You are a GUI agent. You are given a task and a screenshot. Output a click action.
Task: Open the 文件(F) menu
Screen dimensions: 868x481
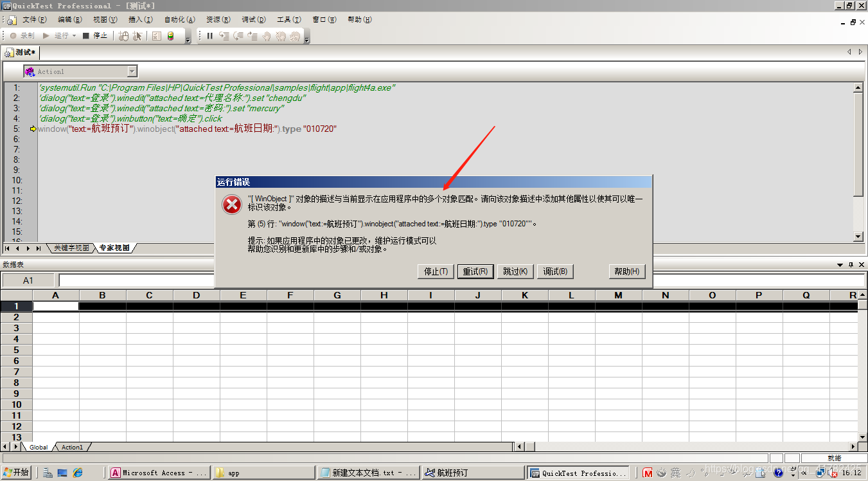(x=35, y=20)
